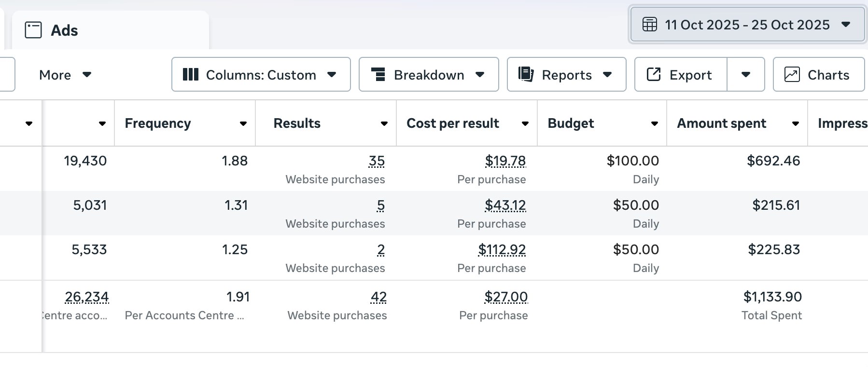Click the Ads tab window icon
Screen dimensions: 868x381
coord(33,30)
